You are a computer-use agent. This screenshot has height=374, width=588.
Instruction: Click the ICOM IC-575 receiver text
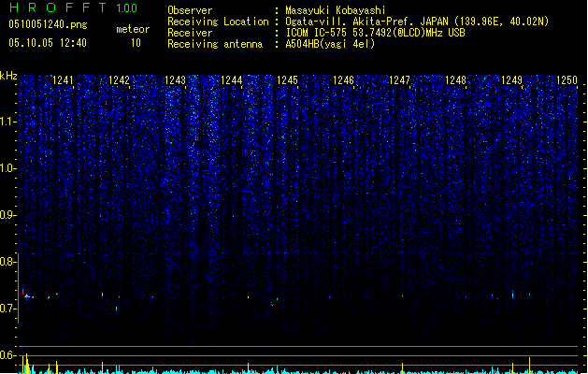[376, 33]
